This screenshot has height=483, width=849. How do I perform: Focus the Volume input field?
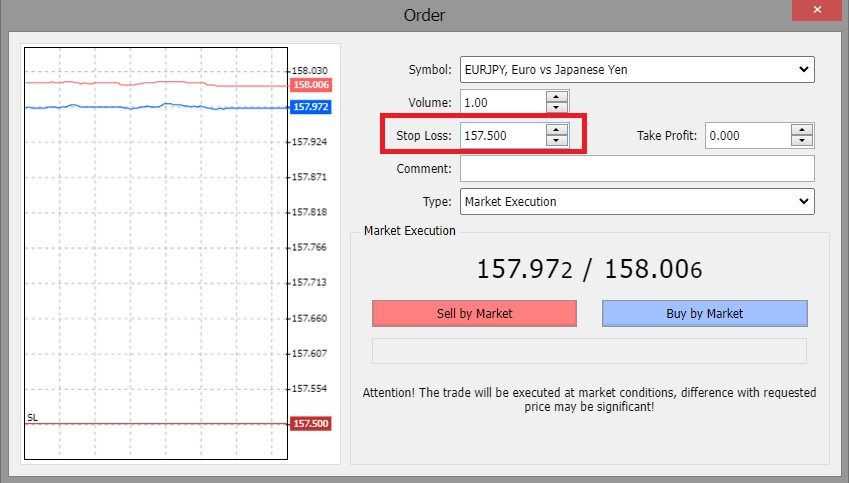[502, 102]
